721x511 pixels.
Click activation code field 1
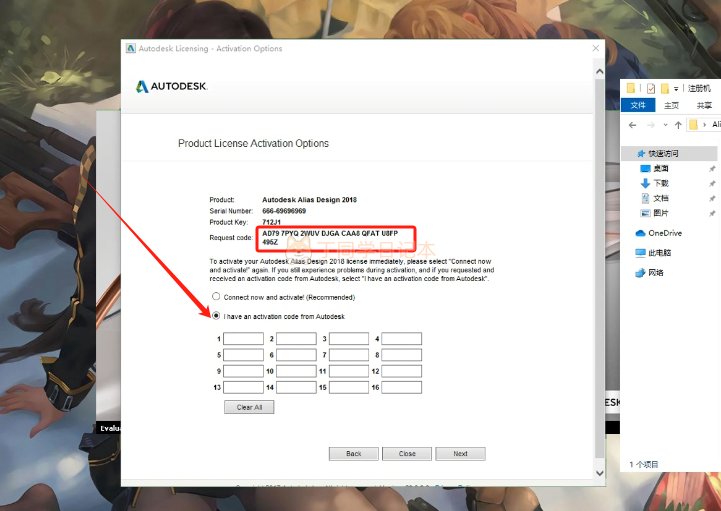[x=243, y=339]
